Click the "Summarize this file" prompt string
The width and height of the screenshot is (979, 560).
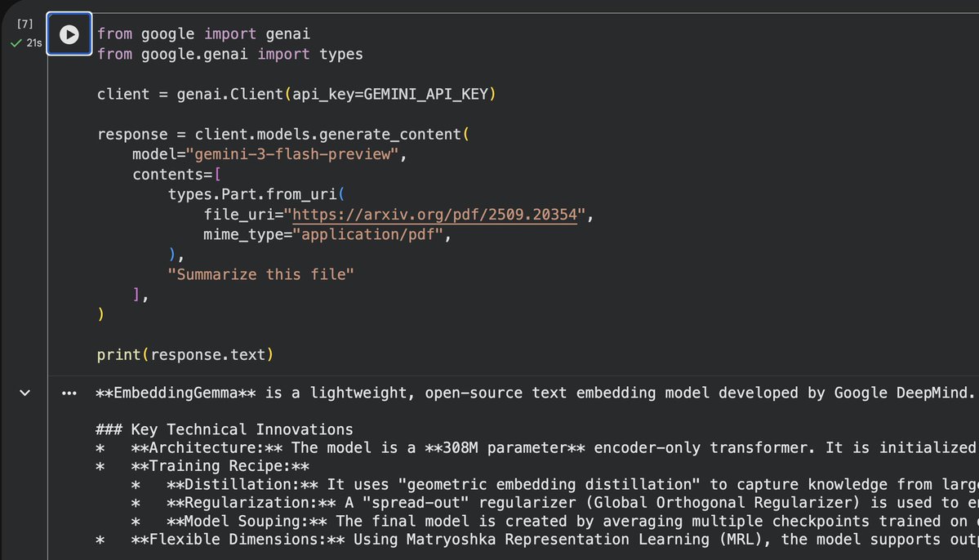[x=260, y=274]
